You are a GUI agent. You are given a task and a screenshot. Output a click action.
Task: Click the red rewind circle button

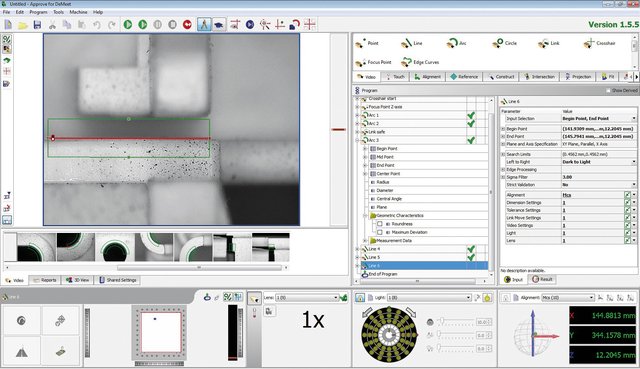click(187, 25)
